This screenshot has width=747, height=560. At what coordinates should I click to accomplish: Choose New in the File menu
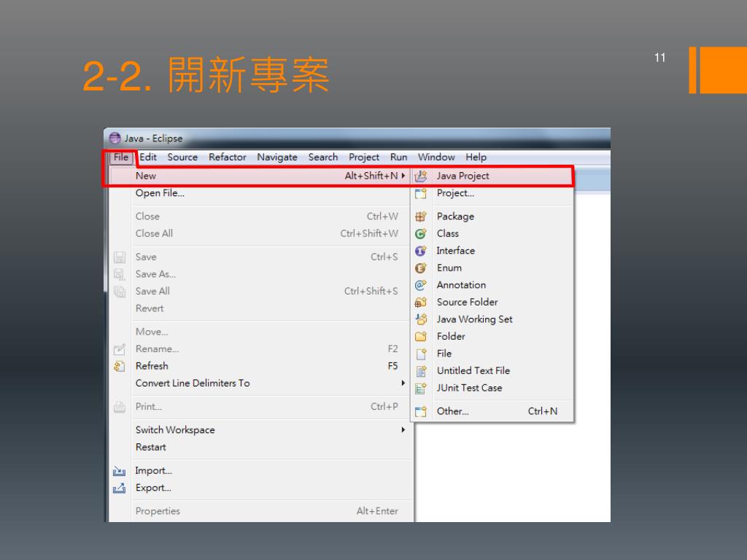tap(260, 176)
